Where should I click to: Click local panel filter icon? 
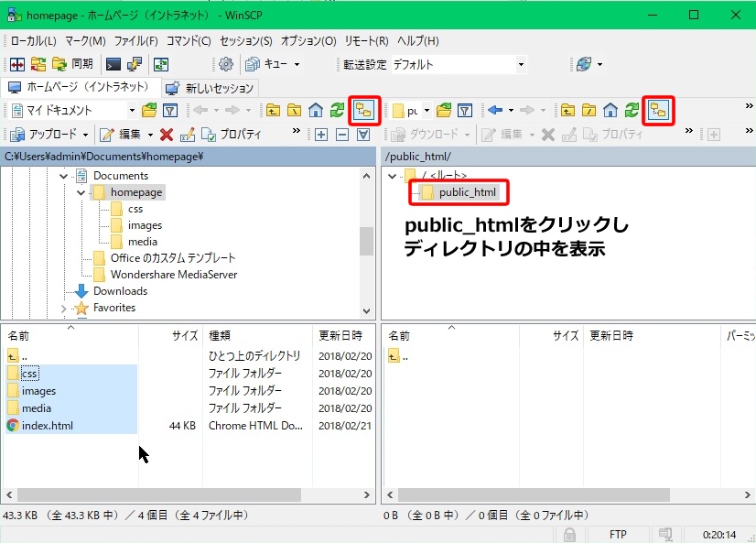(x=169, y=111)
